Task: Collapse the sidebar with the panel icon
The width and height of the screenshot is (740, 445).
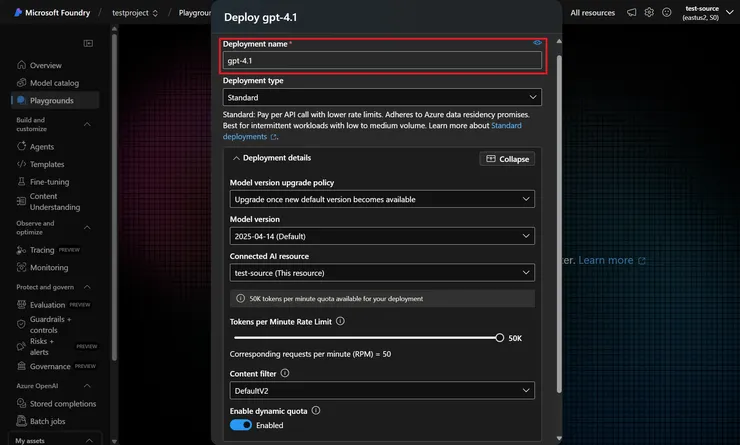Action: click(x=88, y=43)
